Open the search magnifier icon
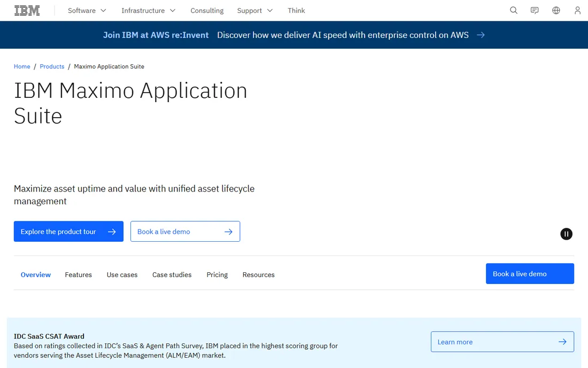The image size is (588, 368). (x=514, y=11)
